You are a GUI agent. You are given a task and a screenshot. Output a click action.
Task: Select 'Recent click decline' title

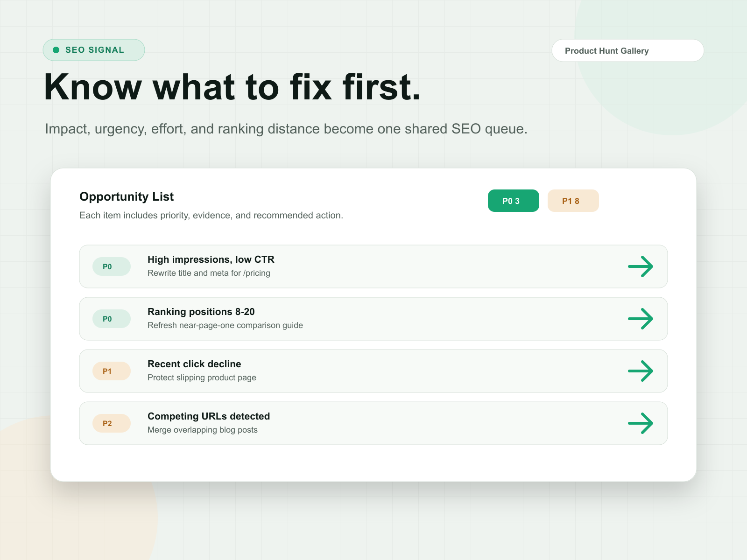pos(194,364)
